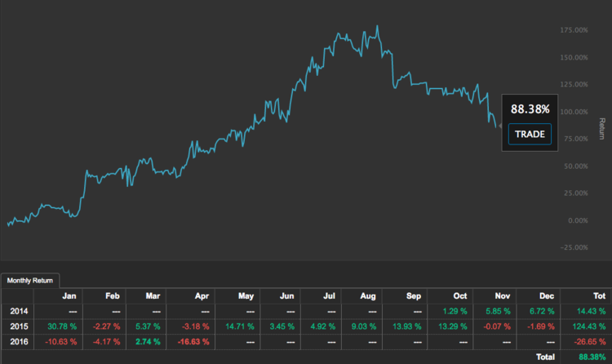The width and height of the screenshot is (612, 364).
Task: Click the Jan column header
Action: point(72,295)
